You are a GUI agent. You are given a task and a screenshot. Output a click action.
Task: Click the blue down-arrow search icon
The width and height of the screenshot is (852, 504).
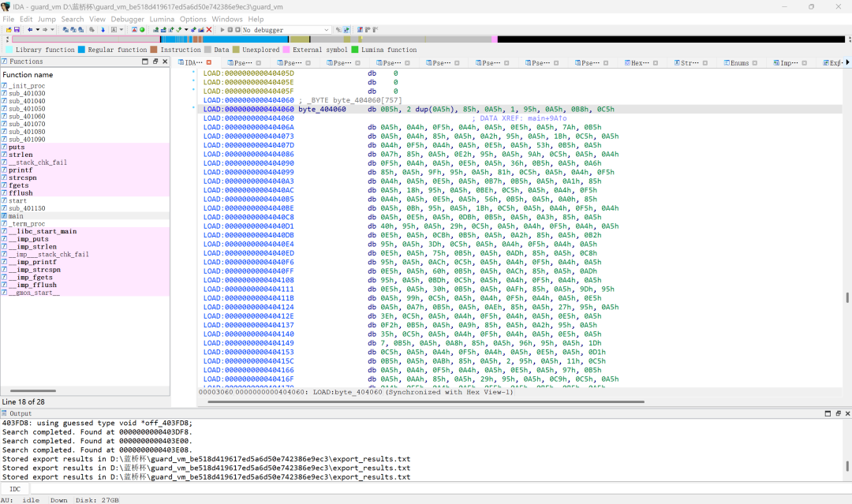tap(103, 29)
